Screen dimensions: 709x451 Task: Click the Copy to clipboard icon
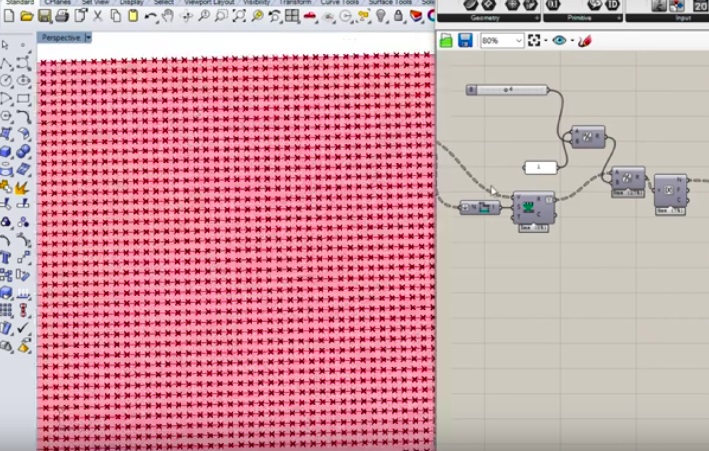[116, 16]
